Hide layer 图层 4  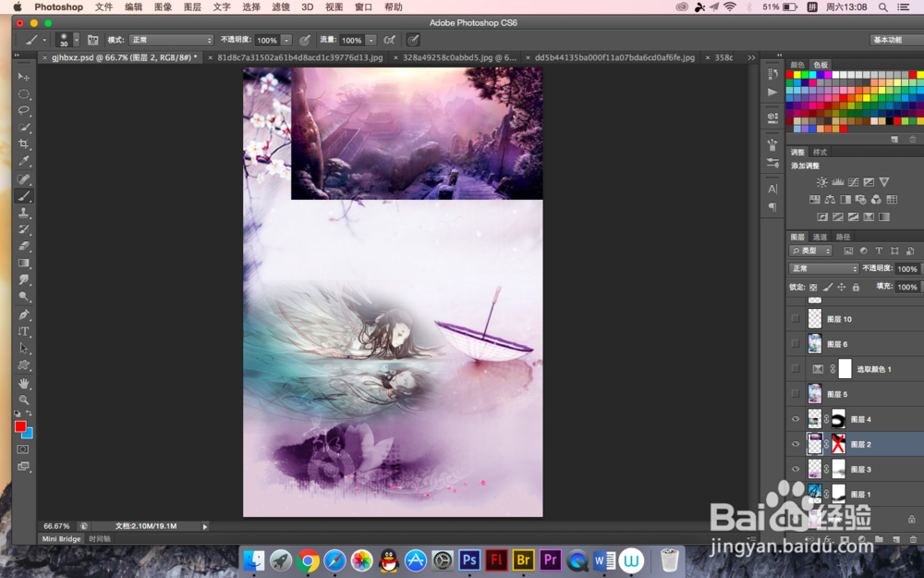[x=796, y=419]
